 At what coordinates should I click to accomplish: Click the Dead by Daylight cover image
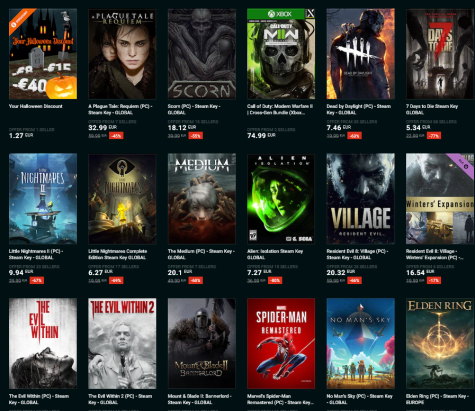[360, 54]
